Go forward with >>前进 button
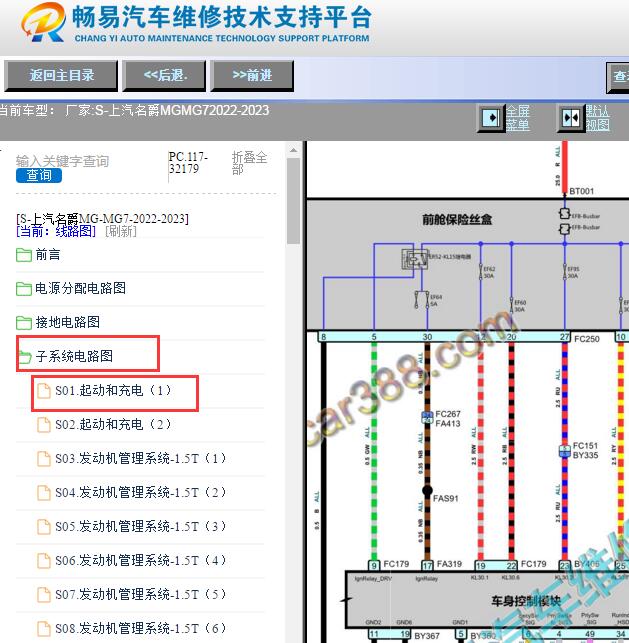629x643 pixels. pos(252,76)
